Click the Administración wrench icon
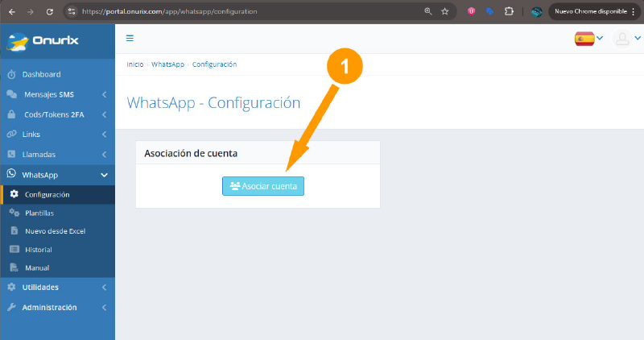Image resolution: width=644 pixels, height=340 pixels. click(x=11, y=307)
